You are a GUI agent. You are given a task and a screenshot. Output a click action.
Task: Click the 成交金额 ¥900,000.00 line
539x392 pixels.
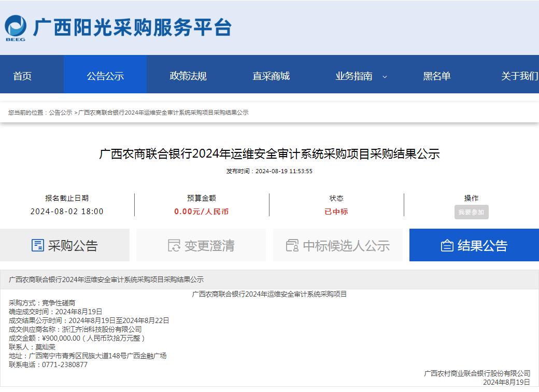tap(77, 338)
